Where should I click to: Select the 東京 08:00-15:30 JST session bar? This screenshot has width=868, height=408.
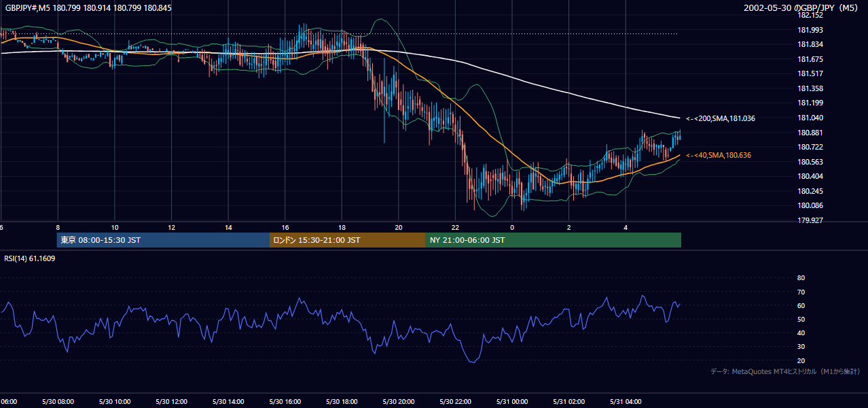click(163, 240)
